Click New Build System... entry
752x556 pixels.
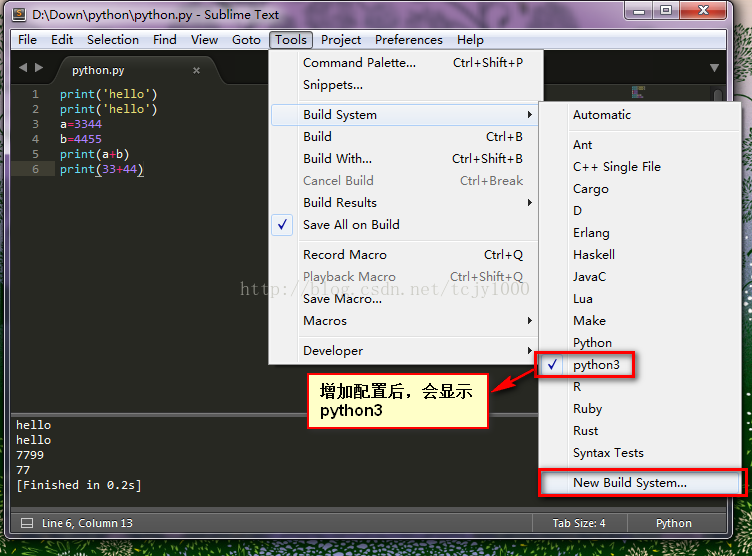point(640,483)
